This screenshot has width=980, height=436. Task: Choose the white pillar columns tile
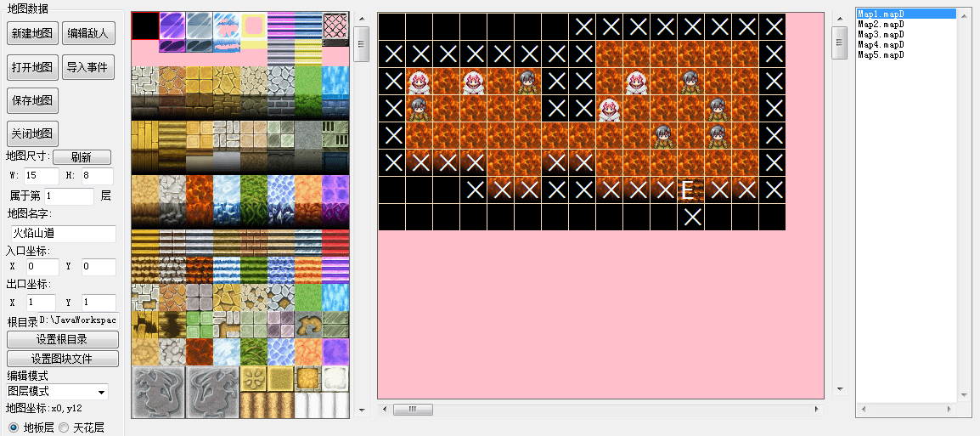[x=321, y=405]
